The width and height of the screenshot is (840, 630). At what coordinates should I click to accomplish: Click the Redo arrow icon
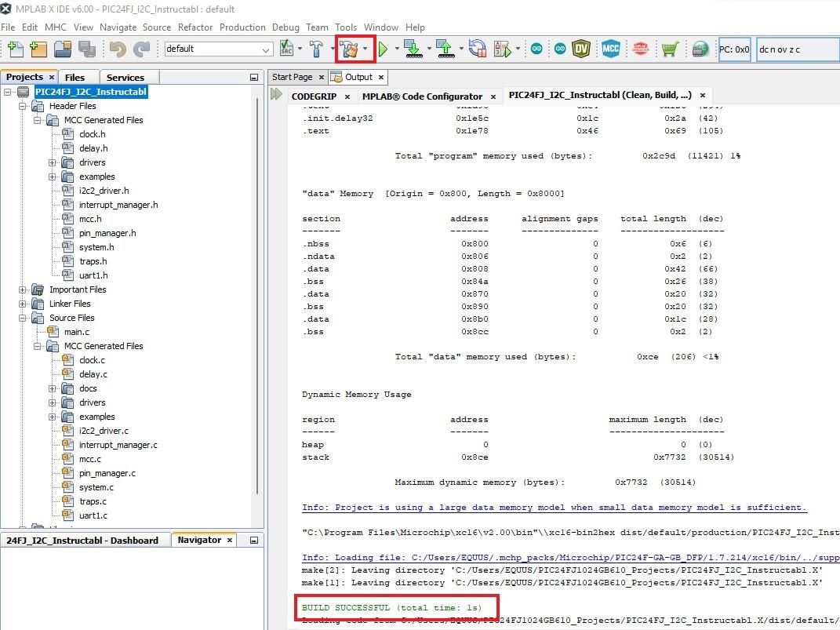coord(142,49)
